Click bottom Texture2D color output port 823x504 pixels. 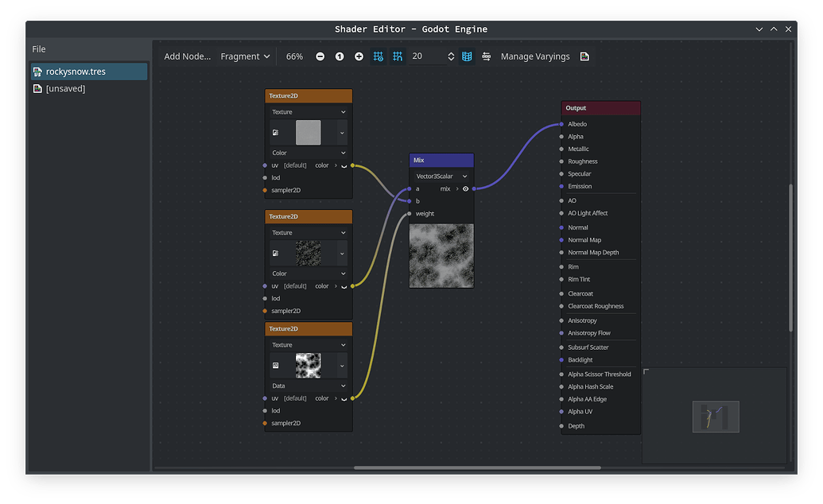[353, 398]
